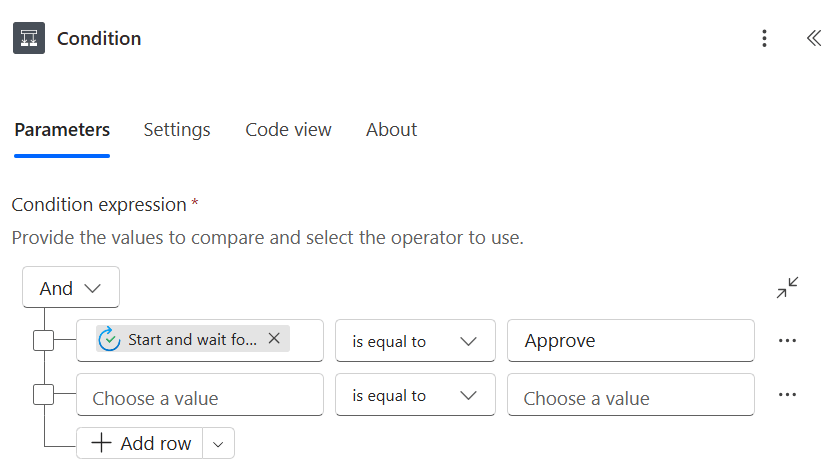Image resolution: width=832 pixels, height=469 pixels.
Task: Open the Code view tab
Action: (x=288, y=130)
